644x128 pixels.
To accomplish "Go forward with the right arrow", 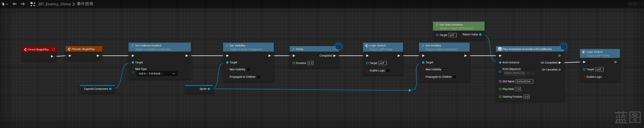I will click(x=23, y=4).
